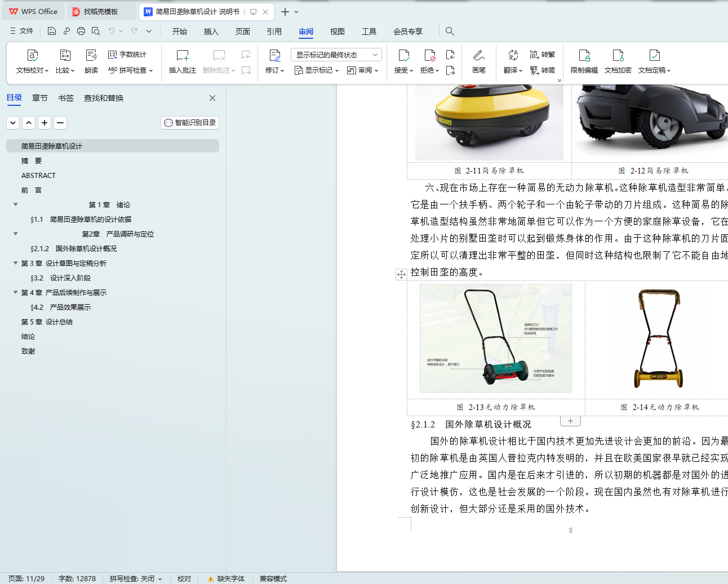Viewport: 728px width, 584px height.
Task: Go to next comment arrow icon
Action: click(x=246, y=70)
